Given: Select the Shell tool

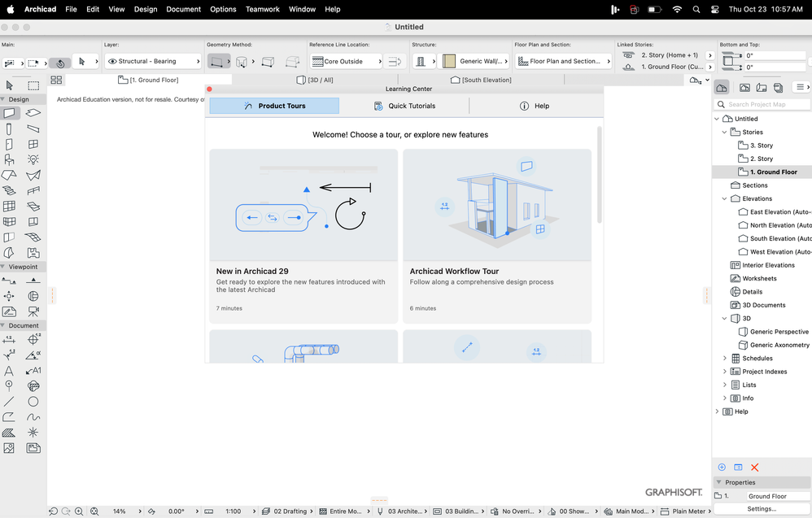Looking at the screenshot, I should coord(33,176).
